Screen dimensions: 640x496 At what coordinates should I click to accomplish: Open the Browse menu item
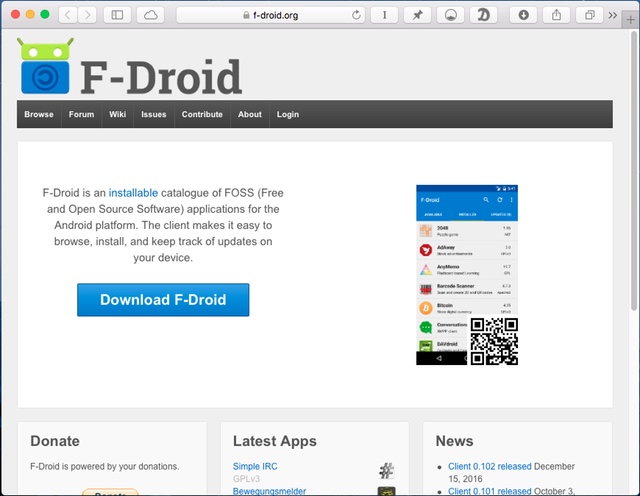[39, 114]
